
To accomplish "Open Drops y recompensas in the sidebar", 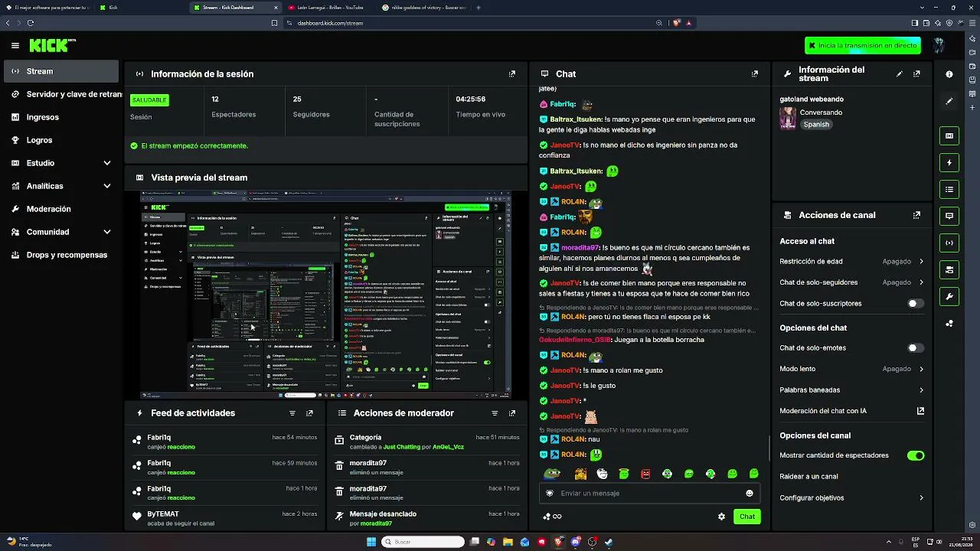I will pos(60,255).
